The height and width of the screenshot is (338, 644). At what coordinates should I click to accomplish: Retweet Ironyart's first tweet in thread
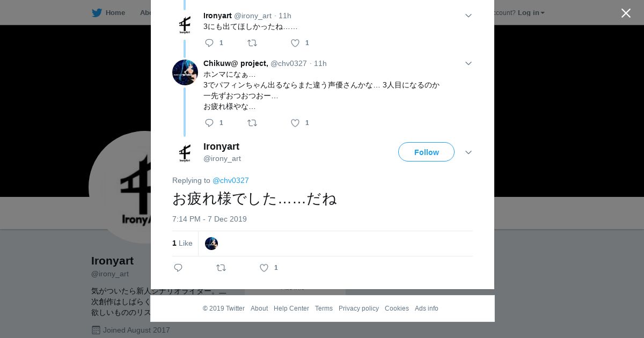[x=252, y=43]
